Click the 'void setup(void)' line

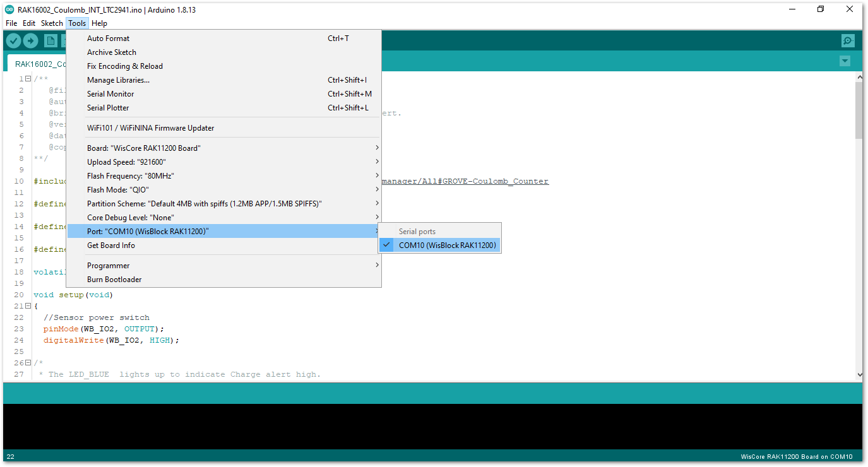pyautogui.click(x=73, y=295)
